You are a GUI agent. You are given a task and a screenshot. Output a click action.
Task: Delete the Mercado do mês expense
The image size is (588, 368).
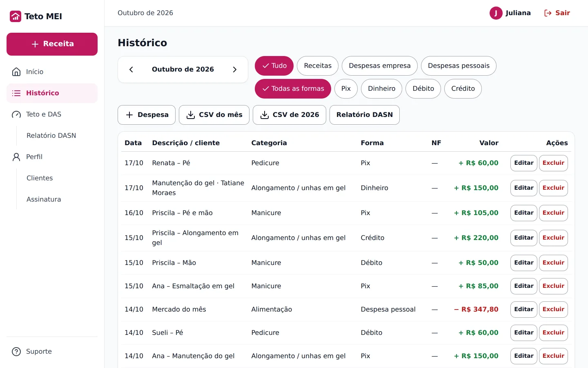pos(553,310)
